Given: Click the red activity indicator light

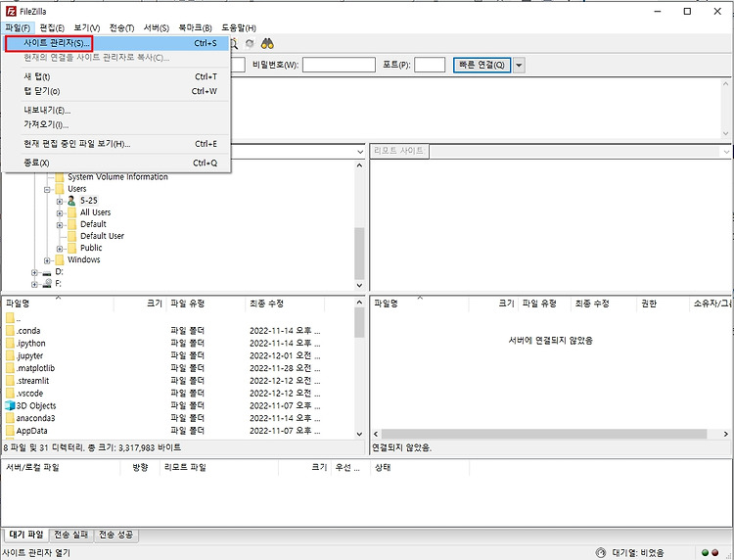Looking at the screenshot, I should tap(714, 553).
